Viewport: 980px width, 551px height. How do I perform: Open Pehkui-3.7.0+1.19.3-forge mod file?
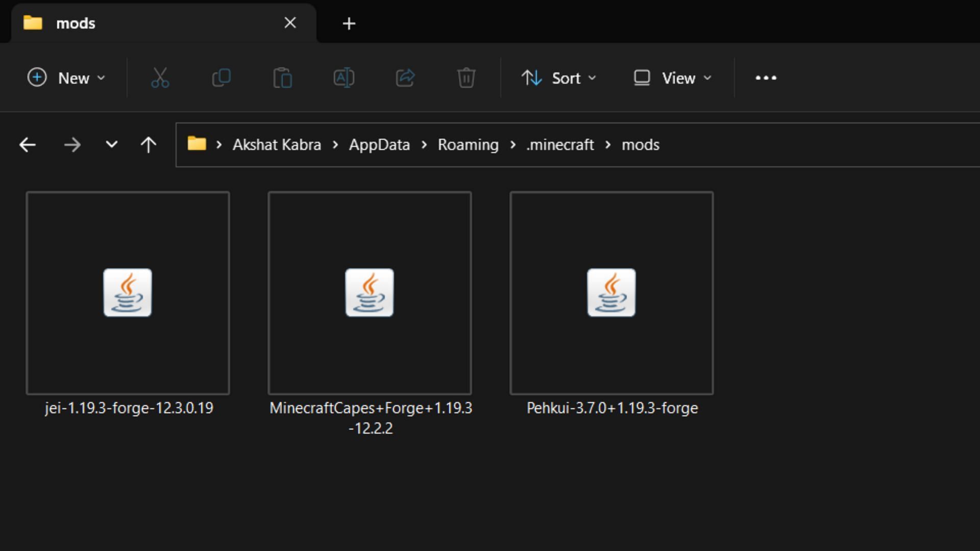(611, 293)
